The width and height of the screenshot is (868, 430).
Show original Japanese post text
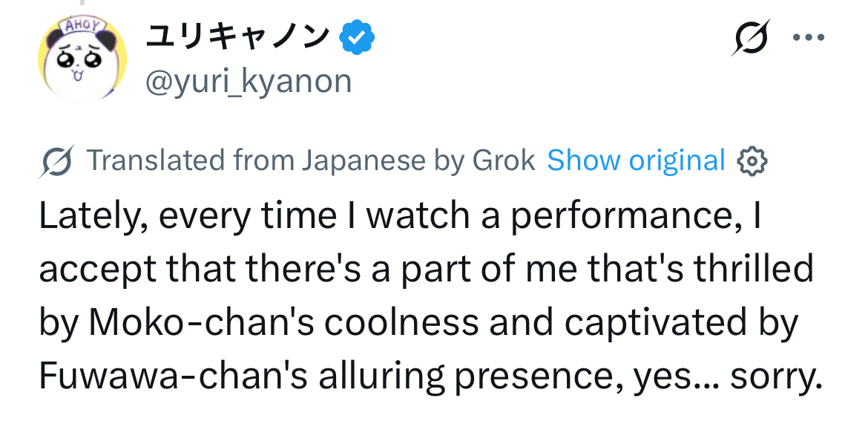click(636, 160)
